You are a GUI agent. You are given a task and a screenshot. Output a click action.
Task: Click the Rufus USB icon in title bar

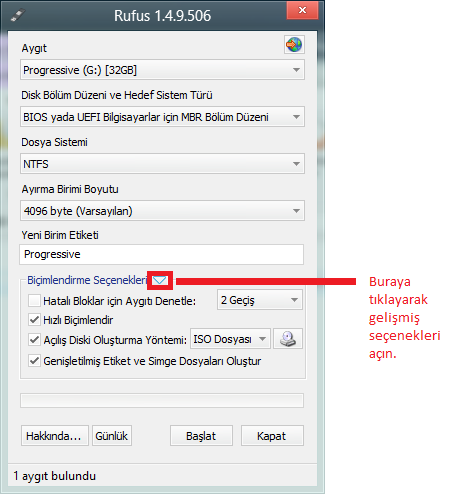pyautogui.click(x=17, y=15)
